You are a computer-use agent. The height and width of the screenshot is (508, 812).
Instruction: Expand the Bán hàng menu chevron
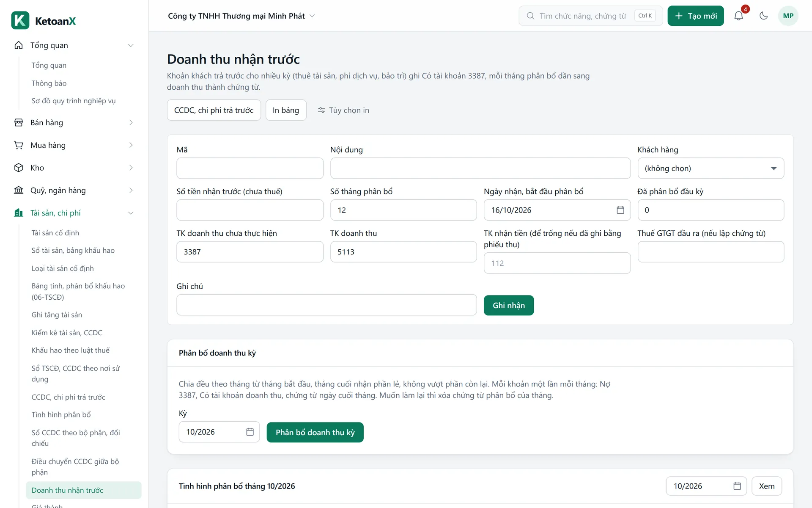[x=131, y=122]
